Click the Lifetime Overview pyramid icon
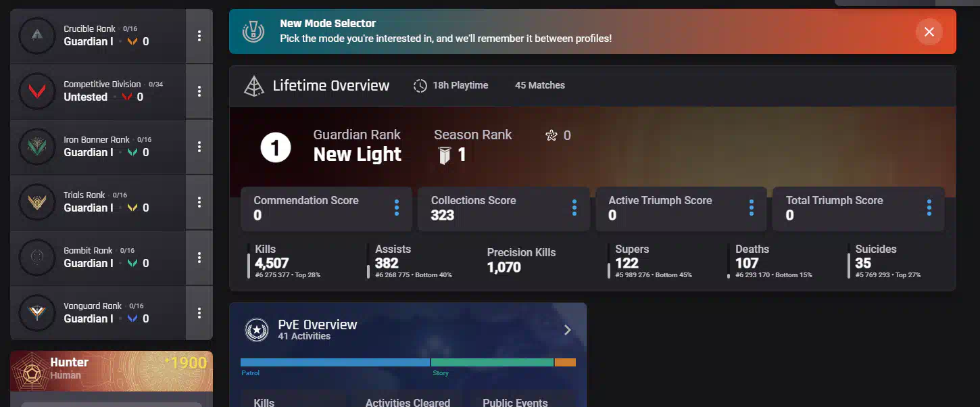Viewport: 980px width, 407px height. click(254, 86)
